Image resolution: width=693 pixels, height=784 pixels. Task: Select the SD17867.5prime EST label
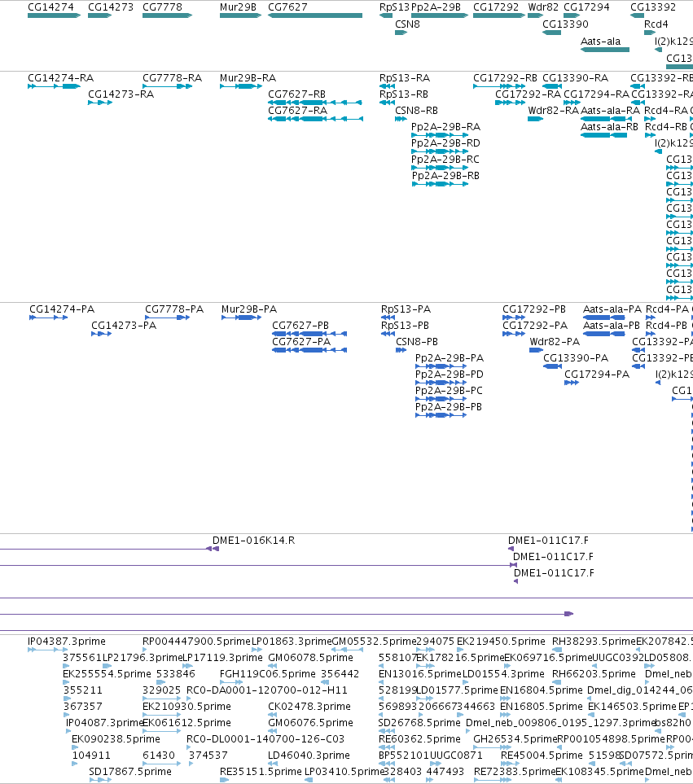tap(130, 772)
